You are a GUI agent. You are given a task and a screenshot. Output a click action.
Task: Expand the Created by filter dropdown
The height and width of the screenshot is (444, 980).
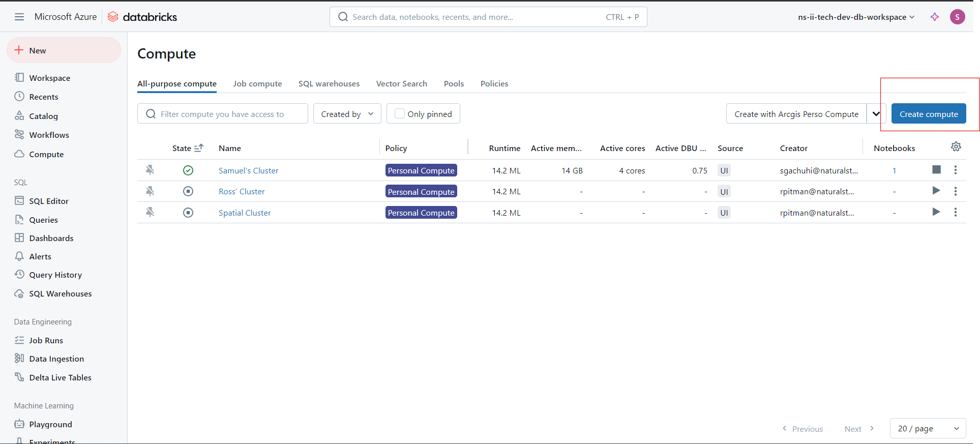(347, 114)
